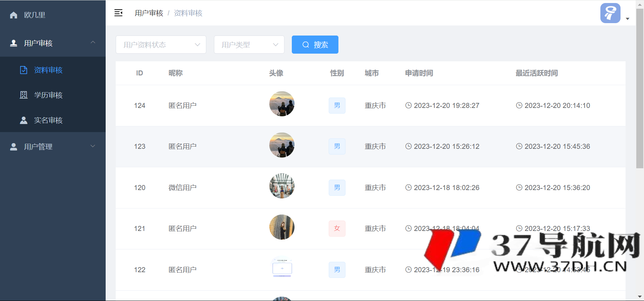644x301 pixels.
Task: Click the 资料审核 document icon
Action: (23, 70)
